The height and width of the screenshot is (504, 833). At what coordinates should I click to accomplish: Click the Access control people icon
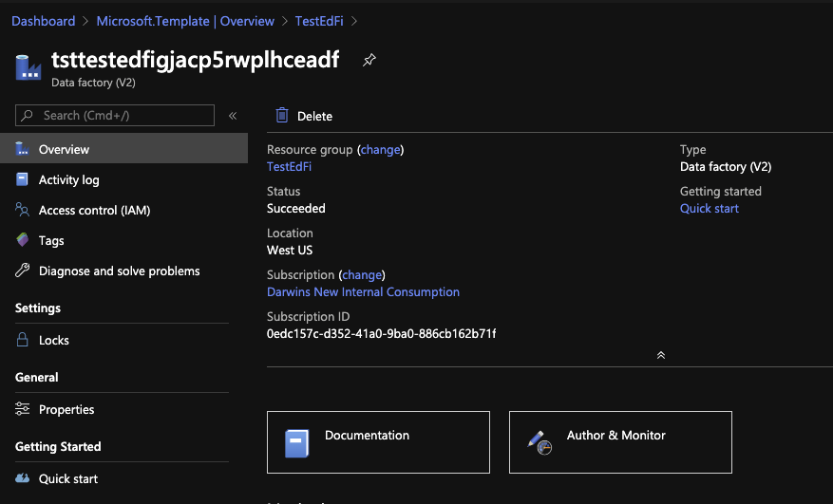coord(22,210)
